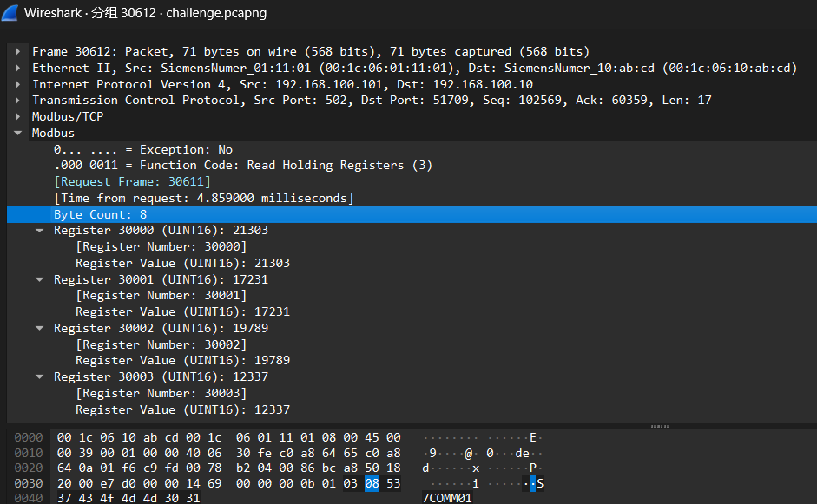Viewport: 817px width, 504px height.
Task: Click the Wireshark shark fin icon
Action: (x=11, y=13)
